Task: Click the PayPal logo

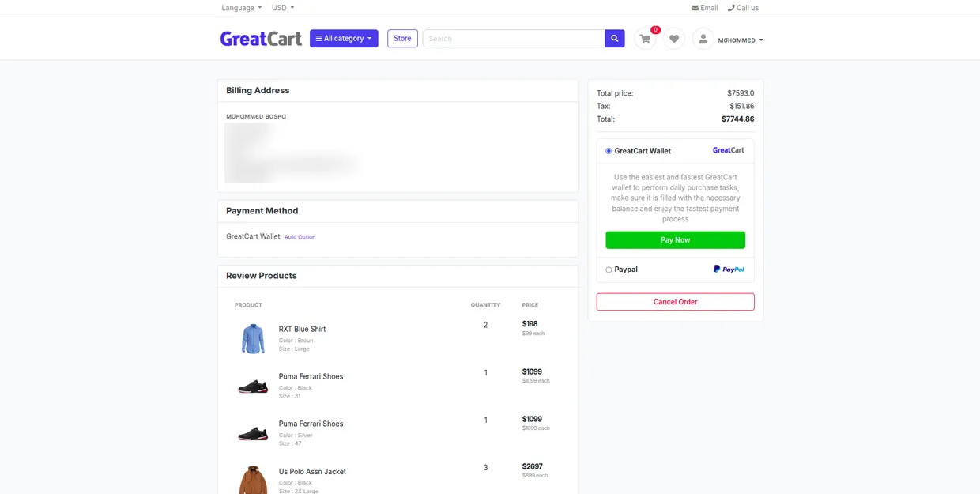Action: [729, 270]
